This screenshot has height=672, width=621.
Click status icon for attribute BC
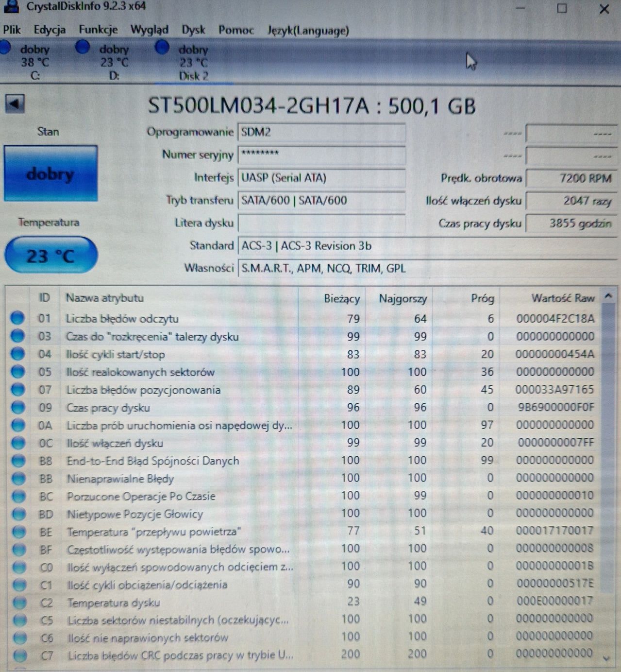tap(18, 496)
